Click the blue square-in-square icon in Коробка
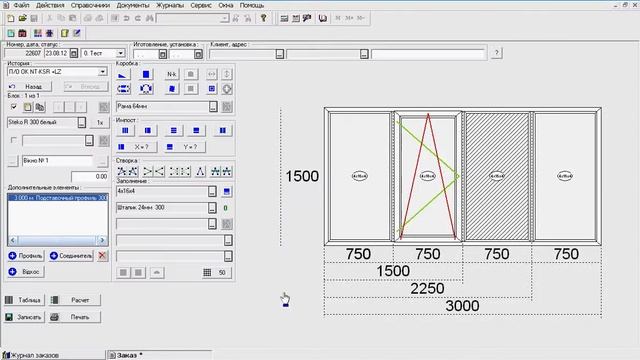Viewport: 640px width, 360px height. click(x=212, y=89)
